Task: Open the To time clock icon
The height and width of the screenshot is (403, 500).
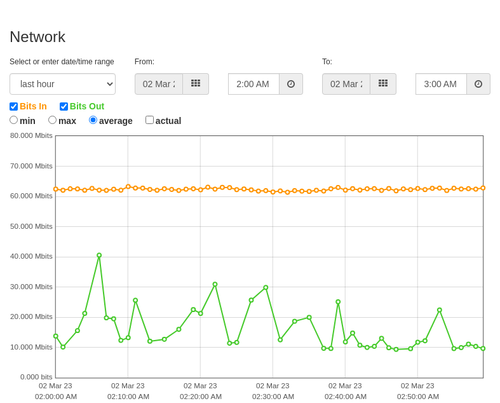Action: coord(478,84)
